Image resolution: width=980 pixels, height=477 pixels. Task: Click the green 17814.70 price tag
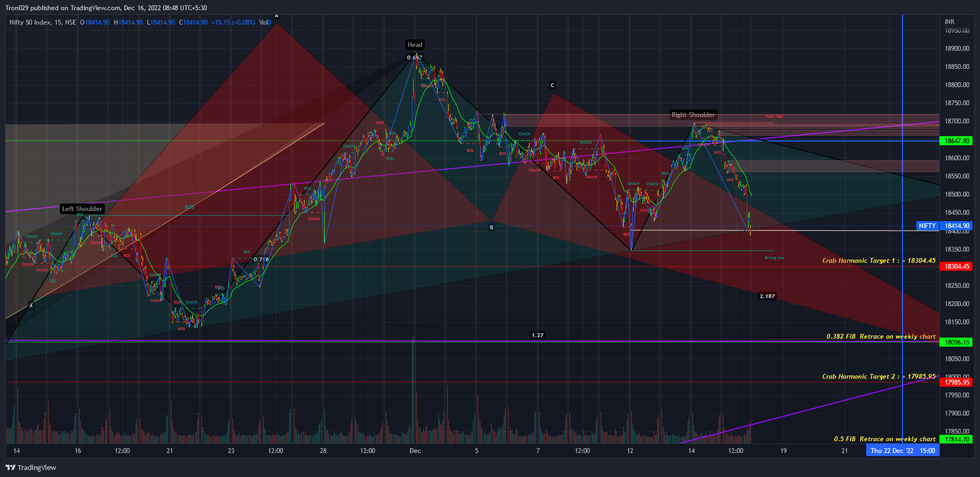pos(956,440)
